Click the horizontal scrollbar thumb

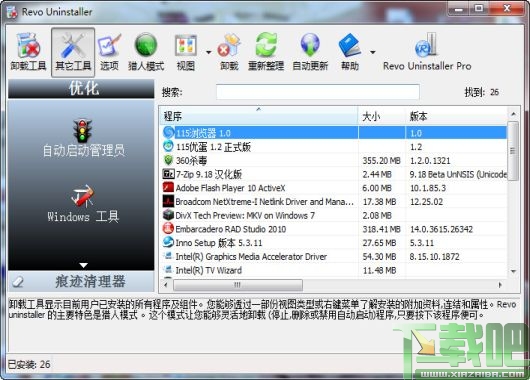[x=238, y=285]
